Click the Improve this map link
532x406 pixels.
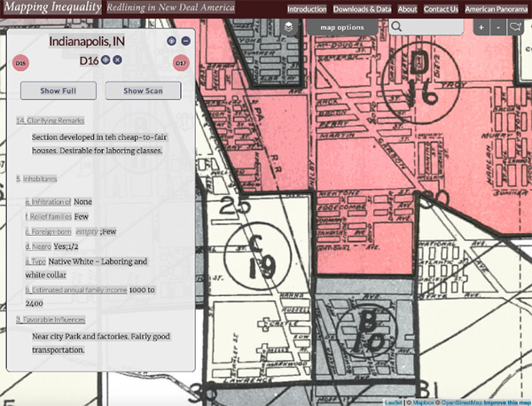[507, 402]
